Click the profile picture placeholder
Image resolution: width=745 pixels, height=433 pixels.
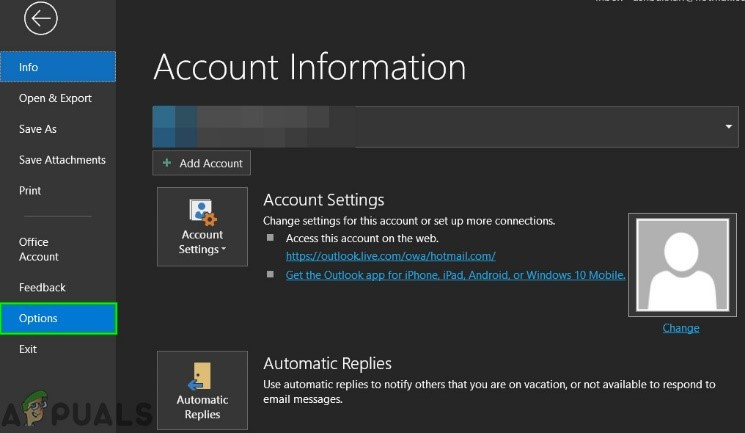click(680, 264)
